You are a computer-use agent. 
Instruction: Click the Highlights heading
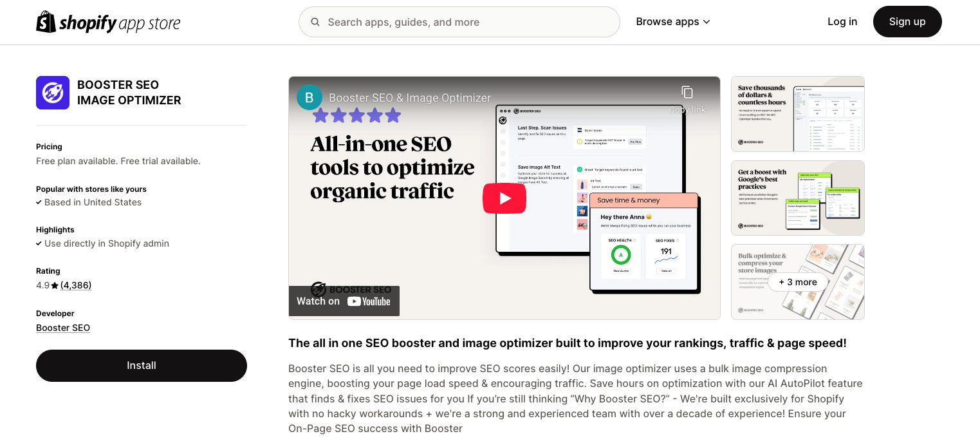coord(55,230)
